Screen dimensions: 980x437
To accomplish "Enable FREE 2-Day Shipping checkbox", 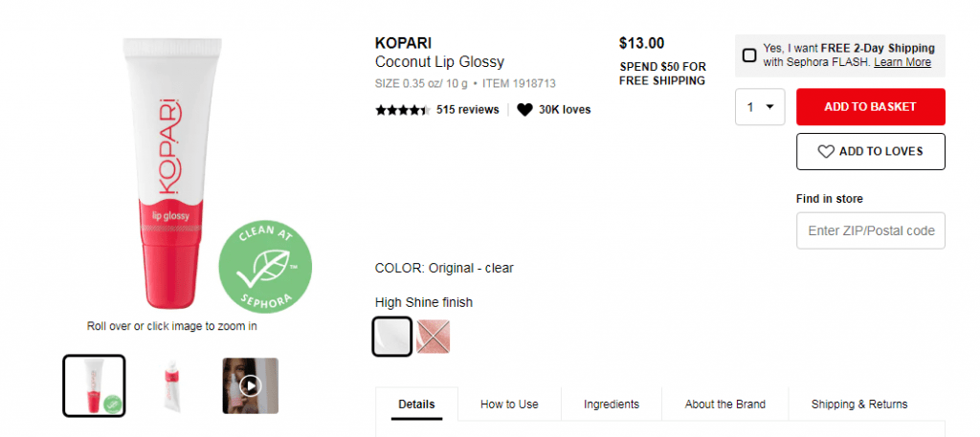I will click(749, 55).
